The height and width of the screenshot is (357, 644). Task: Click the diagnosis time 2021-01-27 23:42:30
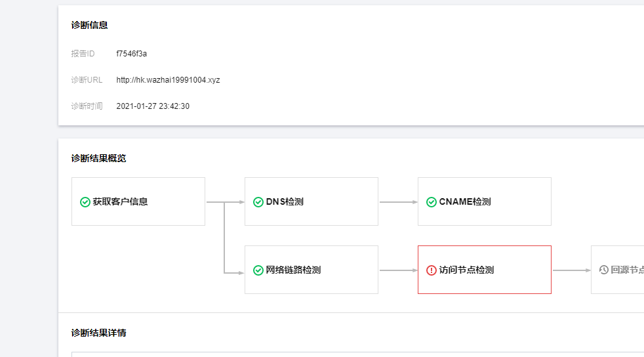point(153,106)
